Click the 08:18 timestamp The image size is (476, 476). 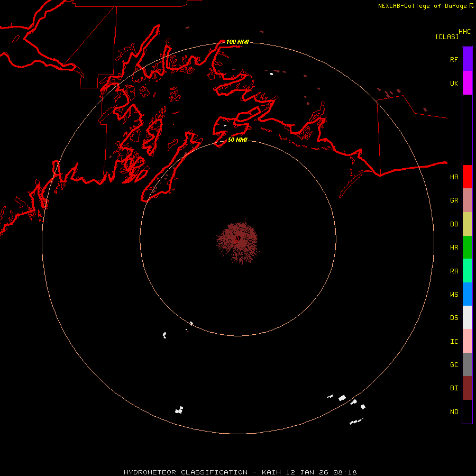[x=345, y=472]
